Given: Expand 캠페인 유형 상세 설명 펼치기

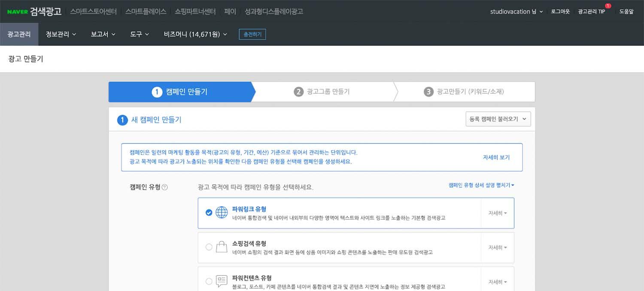Looking at the screenshot, I should click(481, 185).
